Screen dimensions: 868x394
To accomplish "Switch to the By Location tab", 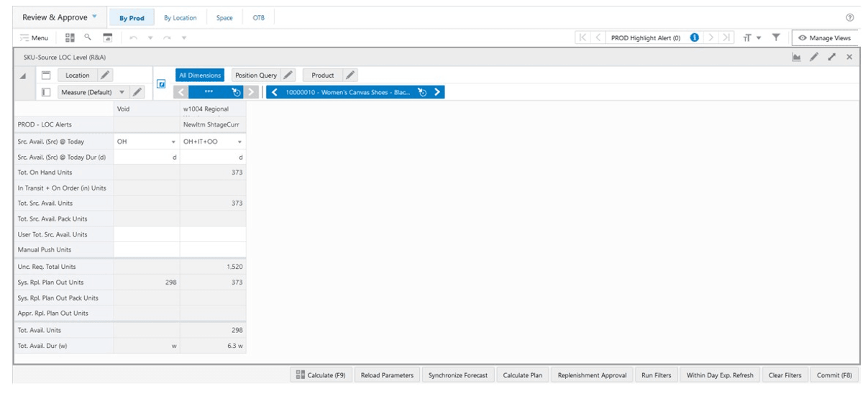I will pyautogui.click(x=181, y=18).
